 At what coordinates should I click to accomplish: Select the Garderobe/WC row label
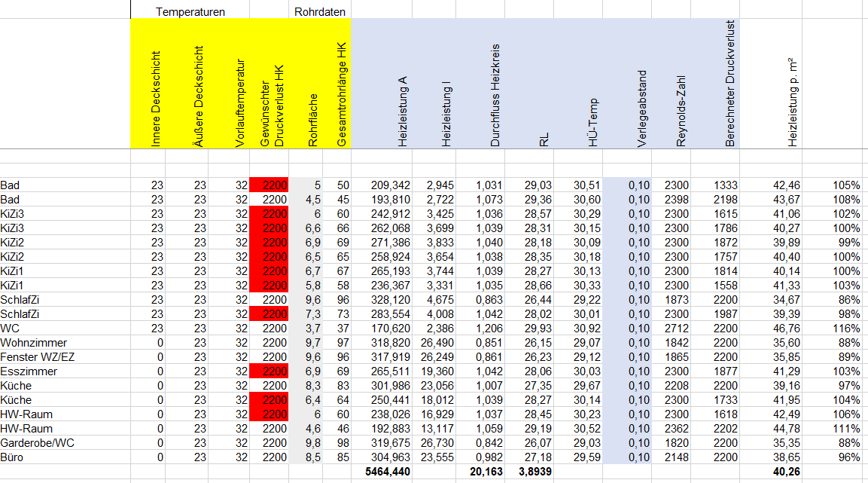37,443
